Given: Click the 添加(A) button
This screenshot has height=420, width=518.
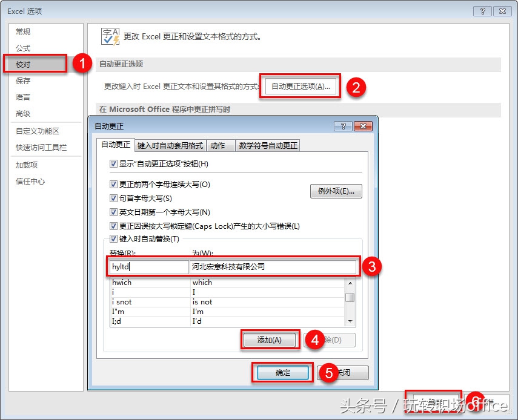Looking at the screenshot, I should pyautogui.click(x=270, y=340).
